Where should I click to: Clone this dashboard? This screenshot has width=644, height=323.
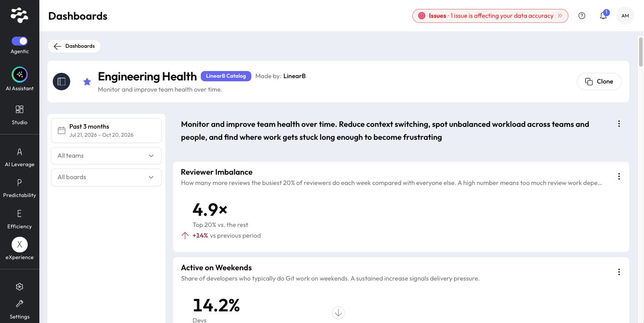click(x=599, y=81)
